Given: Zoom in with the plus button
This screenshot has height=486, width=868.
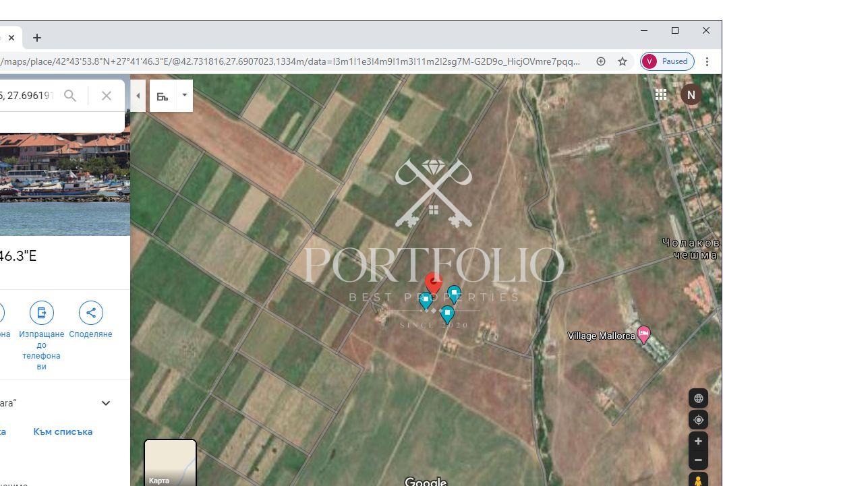Looking at the screenshot, I should (698, 442).
